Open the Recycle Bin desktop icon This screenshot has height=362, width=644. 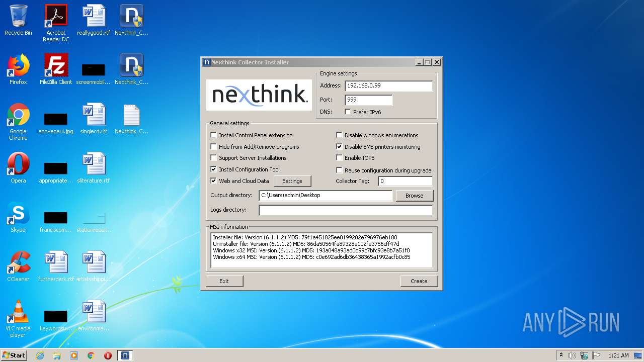18,20
